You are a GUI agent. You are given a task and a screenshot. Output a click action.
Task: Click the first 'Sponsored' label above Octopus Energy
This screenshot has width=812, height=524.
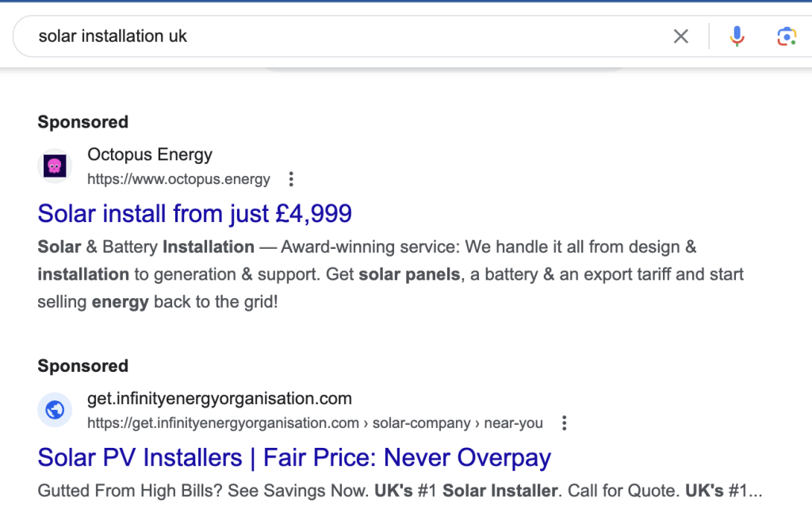click(x=82, y=122)
